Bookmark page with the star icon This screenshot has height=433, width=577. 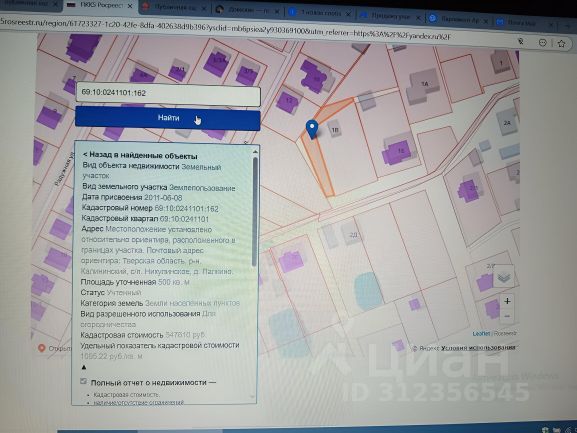[561, 43]
